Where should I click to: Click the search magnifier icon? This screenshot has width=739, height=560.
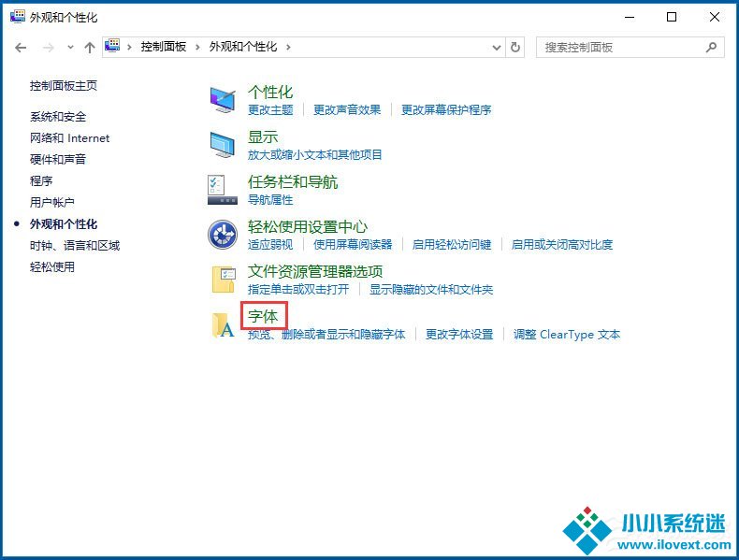pyautogui.click(x=711, y=47)
